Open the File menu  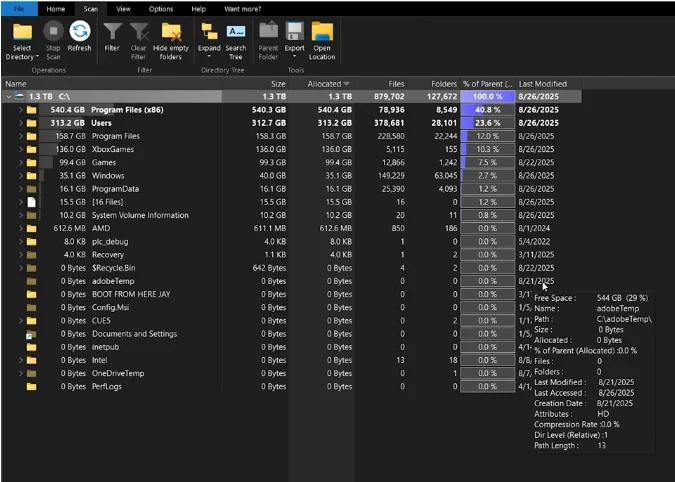click(x=18, y=8)
